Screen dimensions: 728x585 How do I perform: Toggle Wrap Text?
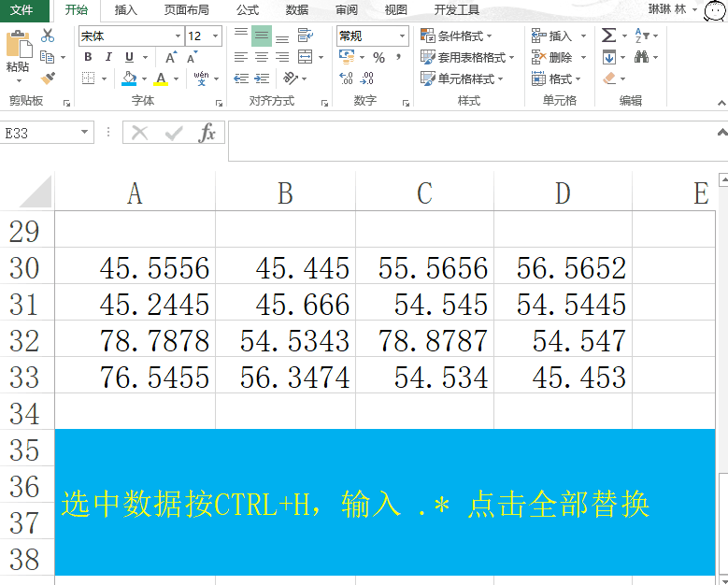coord(306,36)
